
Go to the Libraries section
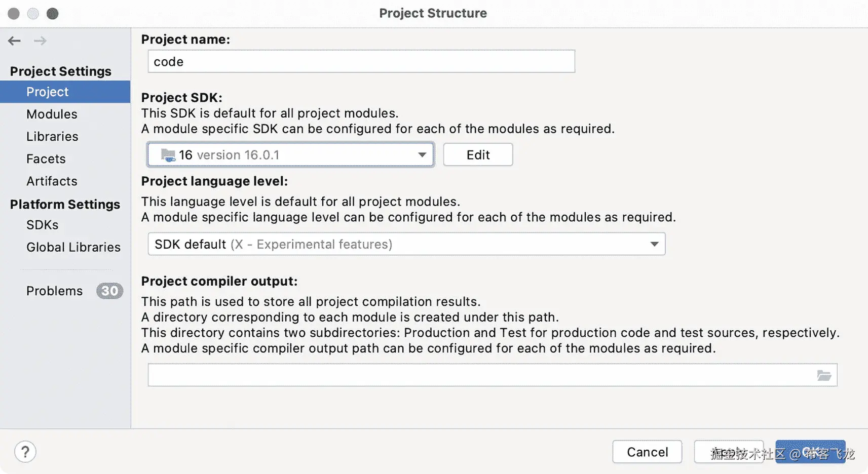tap(52, 136)
